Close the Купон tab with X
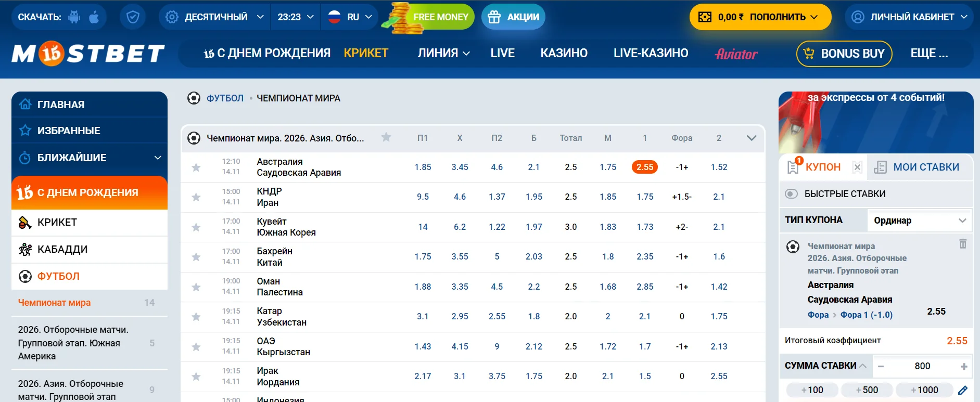 pos(857,167)
